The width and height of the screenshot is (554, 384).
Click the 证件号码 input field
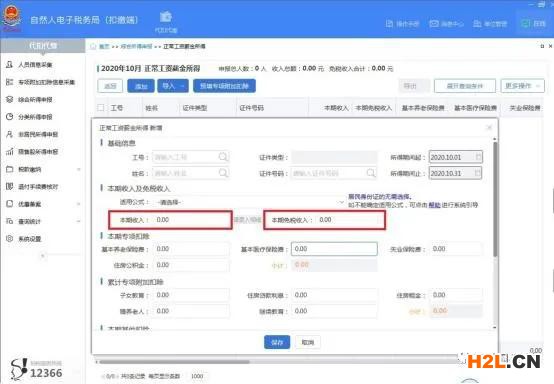[x=334, y=173]
